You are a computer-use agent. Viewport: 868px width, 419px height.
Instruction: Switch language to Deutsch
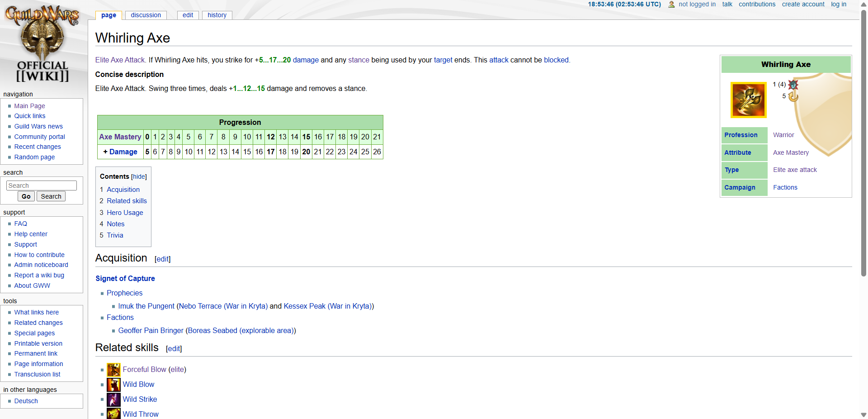26,401
